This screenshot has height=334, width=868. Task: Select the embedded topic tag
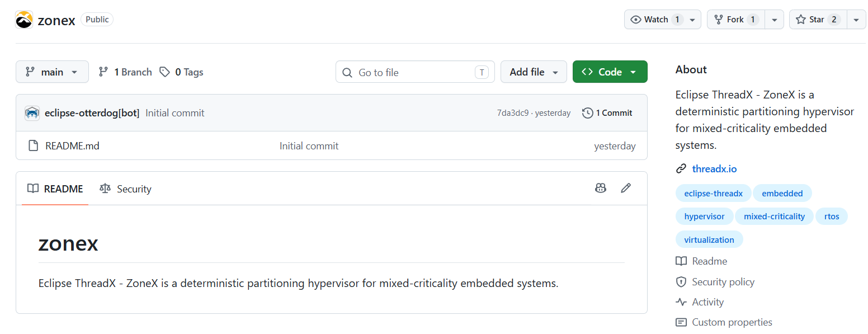pyautogui.click(x=782, y=194)
